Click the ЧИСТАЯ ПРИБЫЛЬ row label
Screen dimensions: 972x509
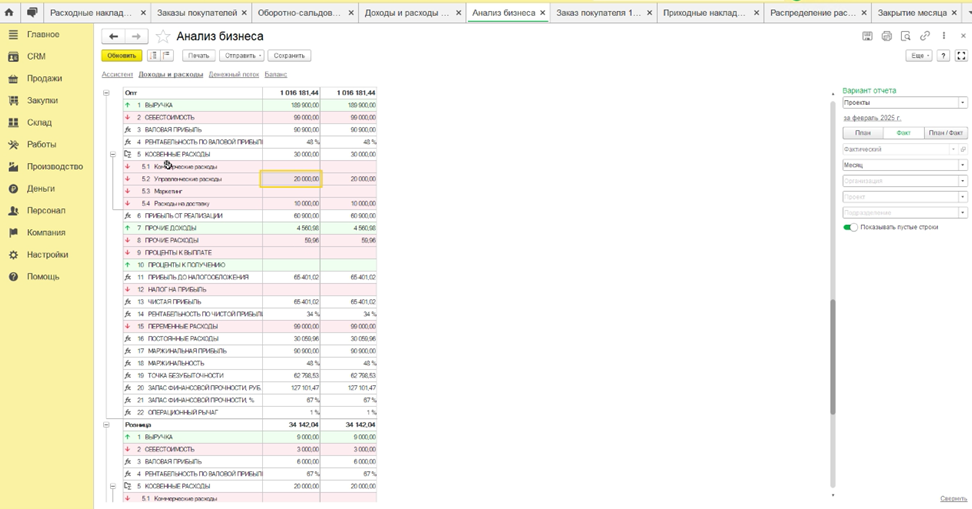pyautogui.click(x=174, y=302)
